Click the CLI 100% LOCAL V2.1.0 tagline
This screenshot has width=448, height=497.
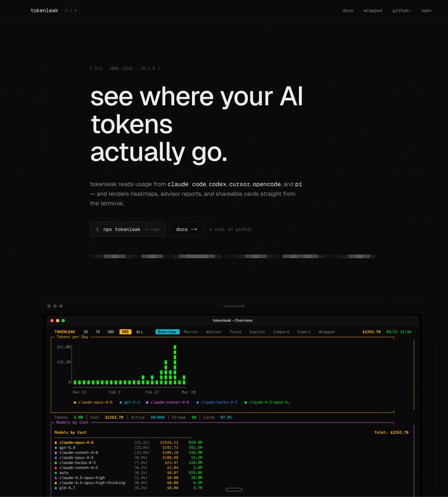tap(125, 68)
